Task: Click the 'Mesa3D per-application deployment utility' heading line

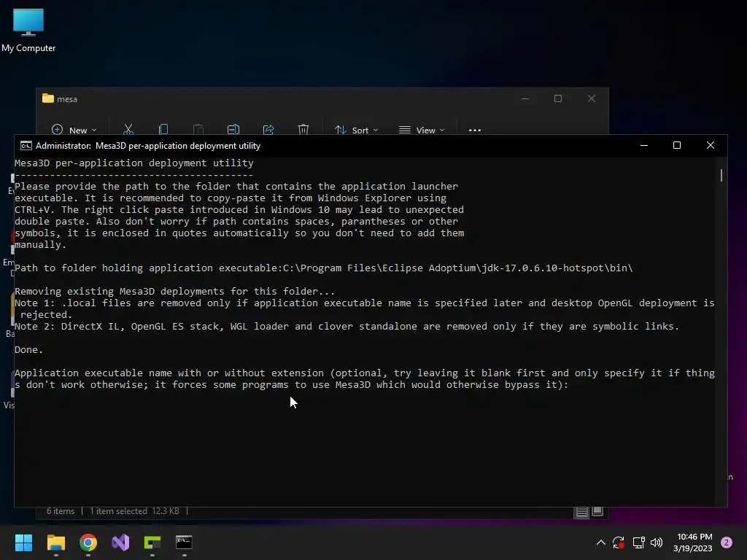Action: 134,163
